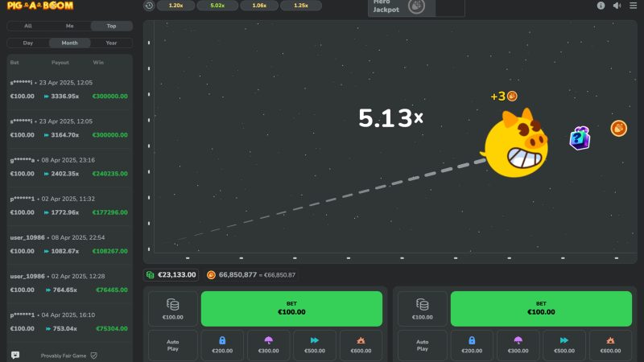This screenshot has width=644, height=362.
Task: Switch to the Me bets tab
Action: [69, 26]
